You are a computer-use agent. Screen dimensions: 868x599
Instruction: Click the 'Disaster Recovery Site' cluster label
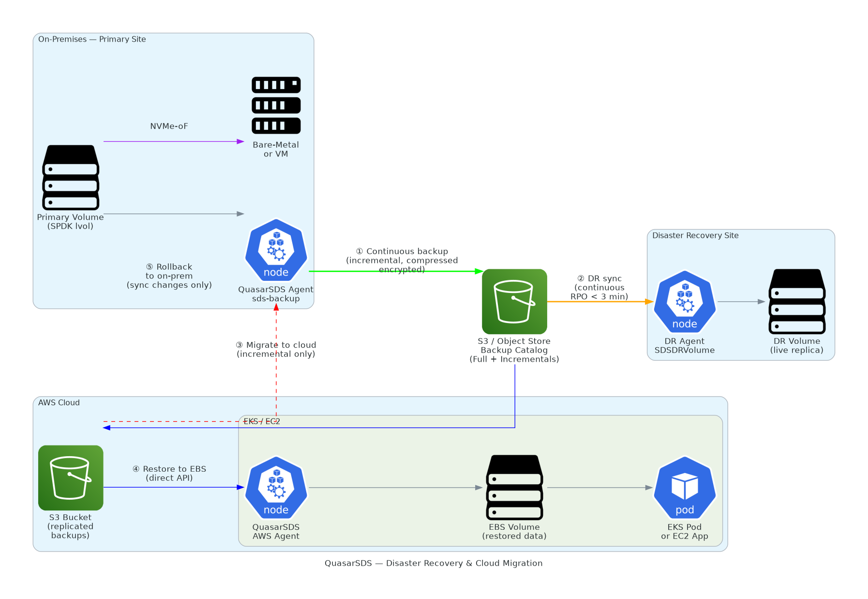click(x=695, y=235)
